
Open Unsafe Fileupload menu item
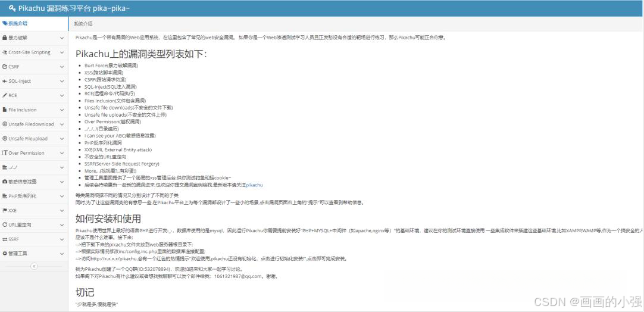[34, 139]
